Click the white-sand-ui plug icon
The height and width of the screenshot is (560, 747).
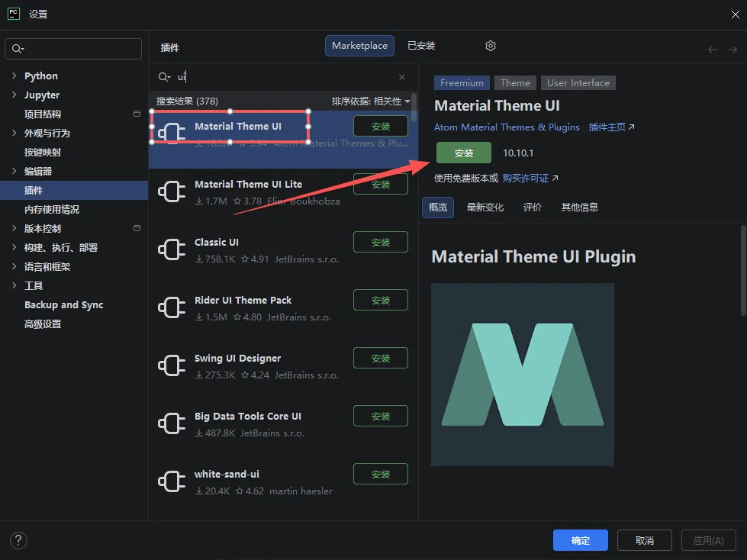click(172, 482)
